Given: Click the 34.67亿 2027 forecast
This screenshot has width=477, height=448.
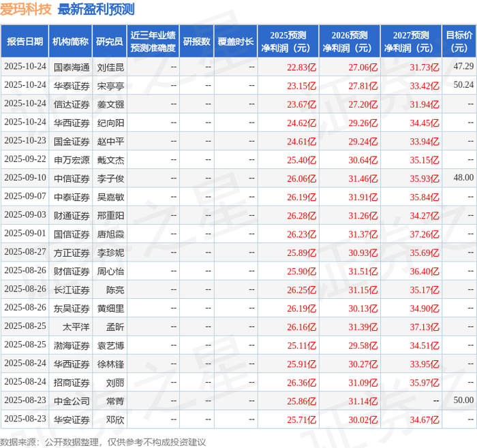Looking at the screenshot, I should (425, 419).
